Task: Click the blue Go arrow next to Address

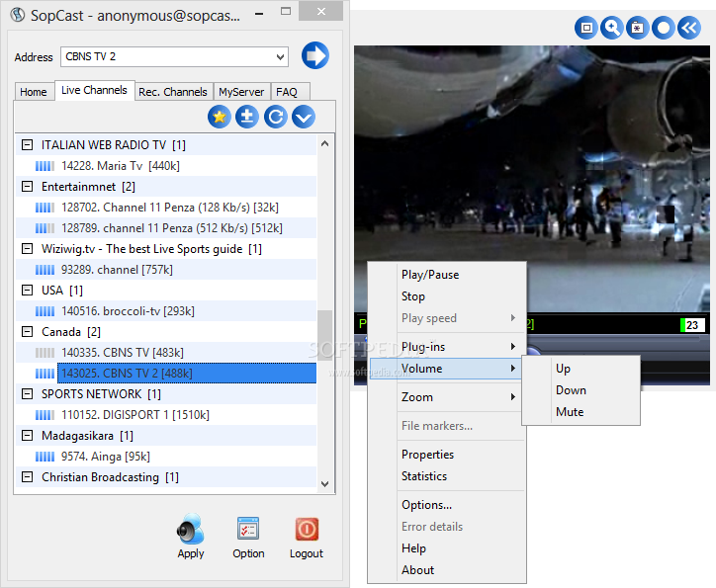Action: point(315,55)
